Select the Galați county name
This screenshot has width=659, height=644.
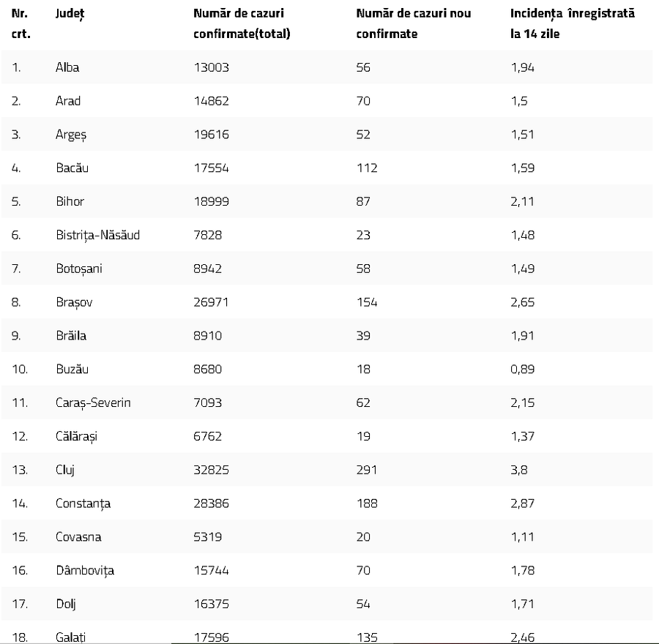pos(70,637)
